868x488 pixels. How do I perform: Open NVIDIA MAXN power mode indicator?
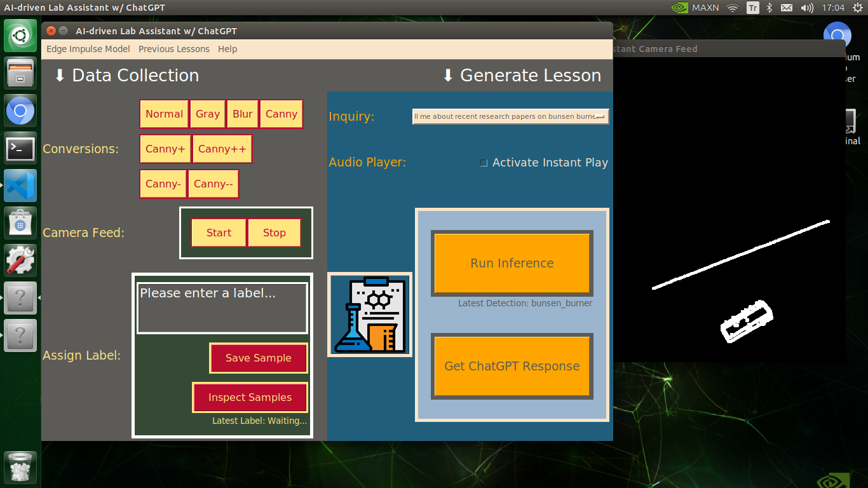(x=696, y=8)
